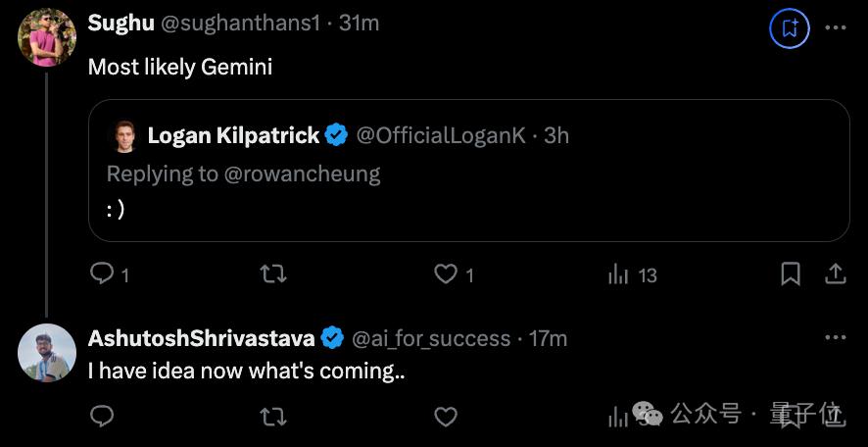Click the blue add-bookmark icon at top

790,28
